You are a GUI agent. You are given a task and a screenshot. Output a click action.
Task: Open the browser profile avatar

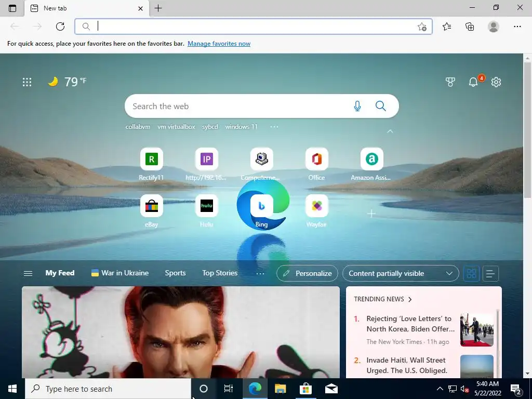[494, 26]
